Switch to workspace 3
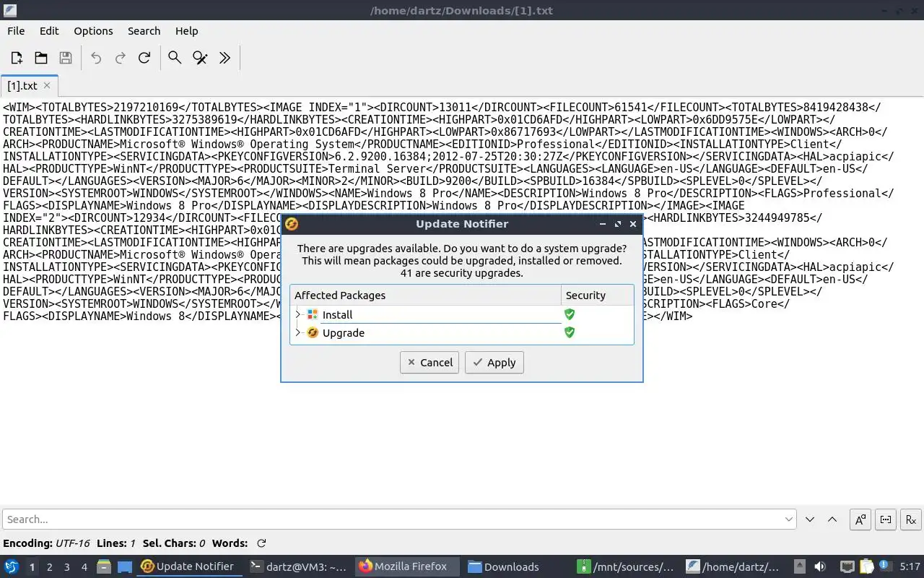The height and width of the screenshot is (578, 924). [66, 566]
